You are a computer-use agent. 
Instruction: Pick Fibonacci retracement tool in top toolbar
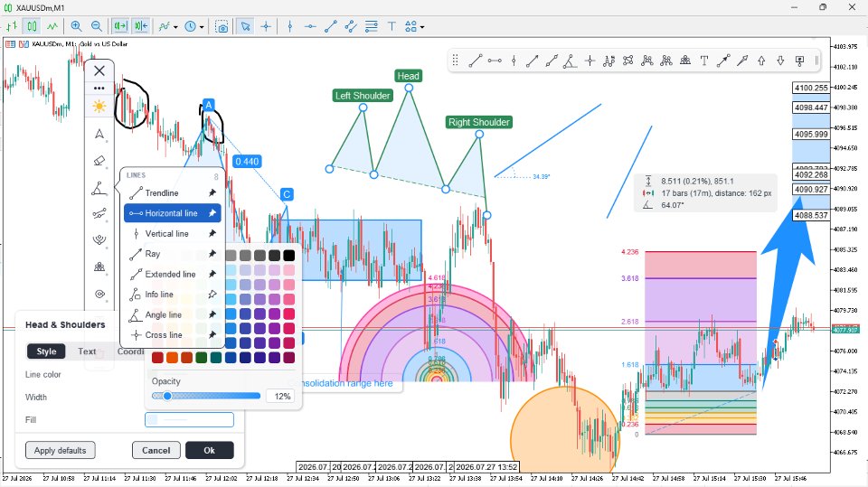[x=372, y=26]
